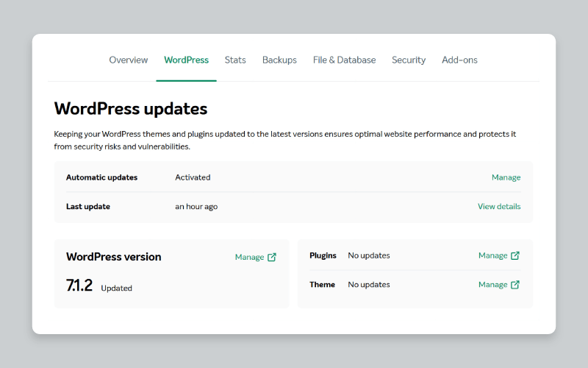Click the 'Plugins' label

pyautogui.click(x=323, y=255)
